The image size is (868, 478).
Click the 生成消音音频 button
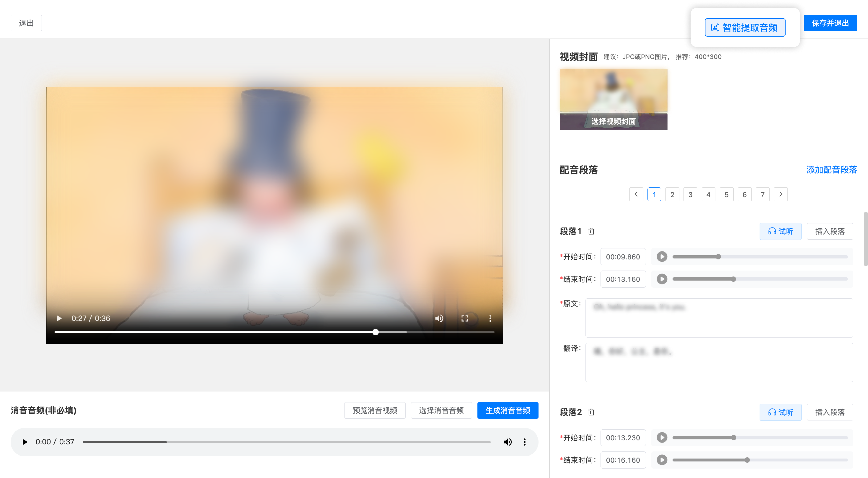pyautogui.click(x=508, y=410)
